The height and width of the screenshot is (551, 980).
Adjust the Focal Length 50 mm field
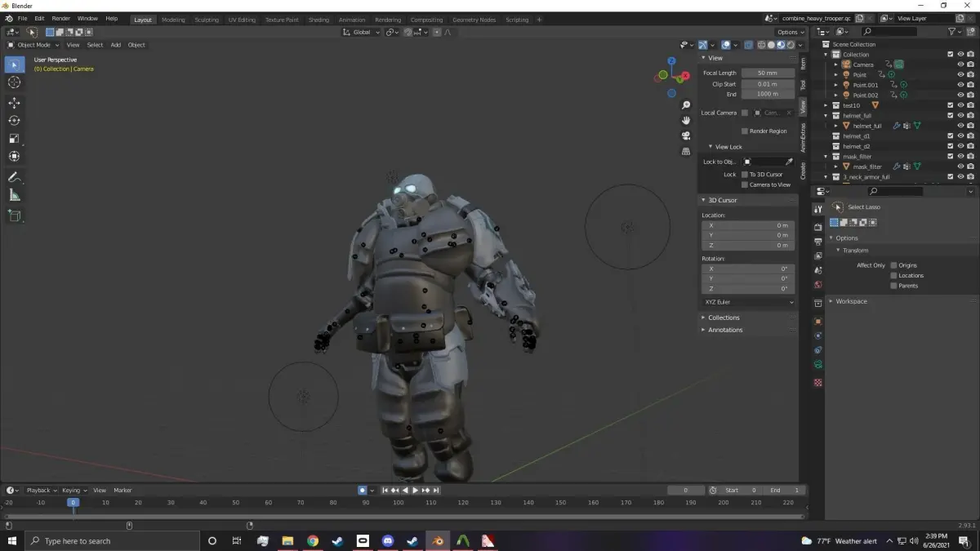click(768, 73)
